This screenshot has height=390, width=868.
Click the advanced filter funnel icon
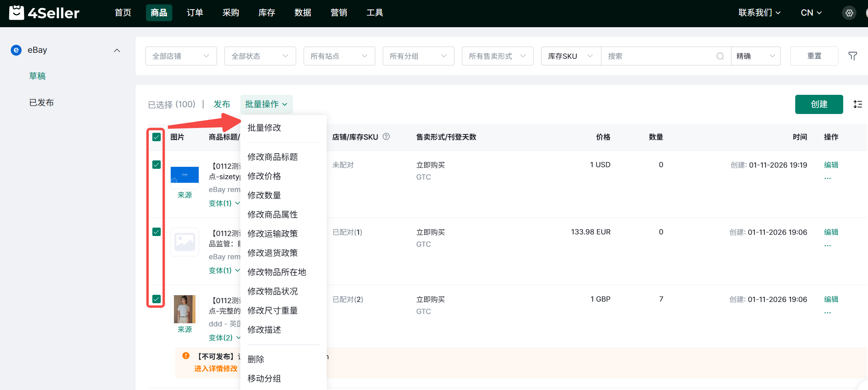tap(852, 56)
